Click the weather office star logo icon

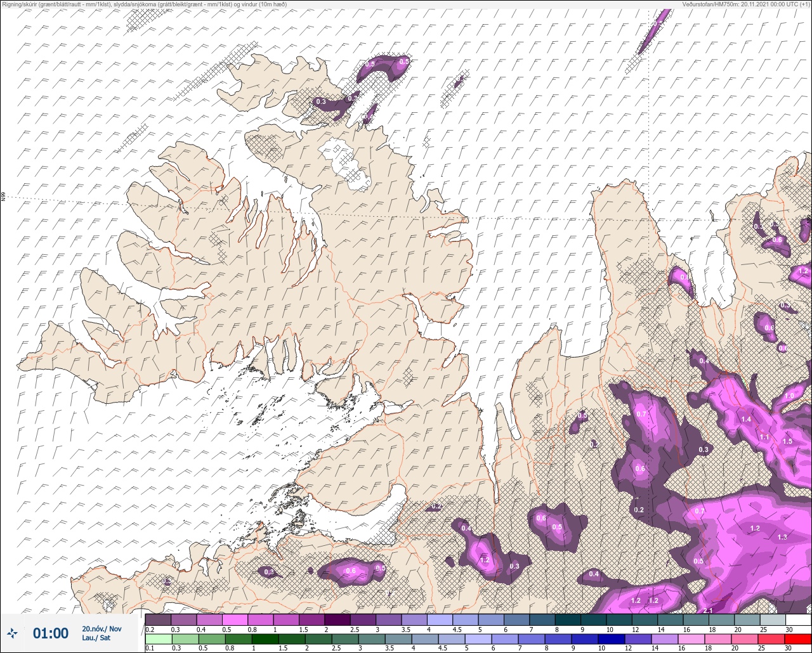(11, 633)
